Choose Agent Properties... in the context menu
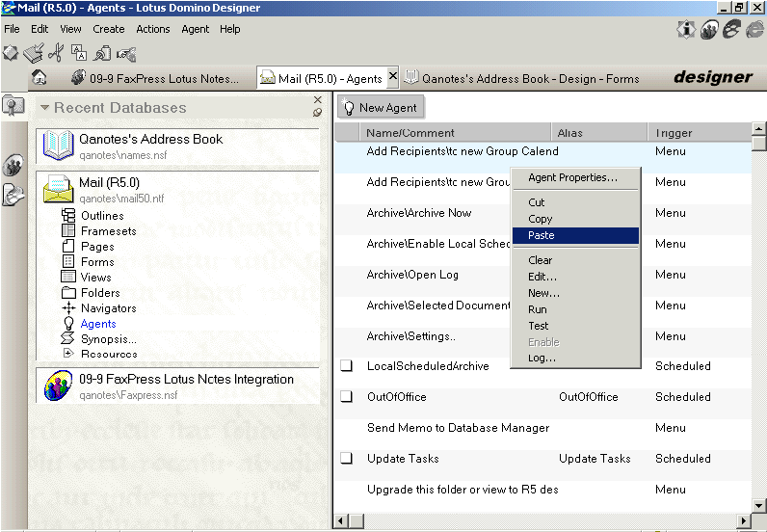This screenshot has width=767, height=532. [572, 177]
